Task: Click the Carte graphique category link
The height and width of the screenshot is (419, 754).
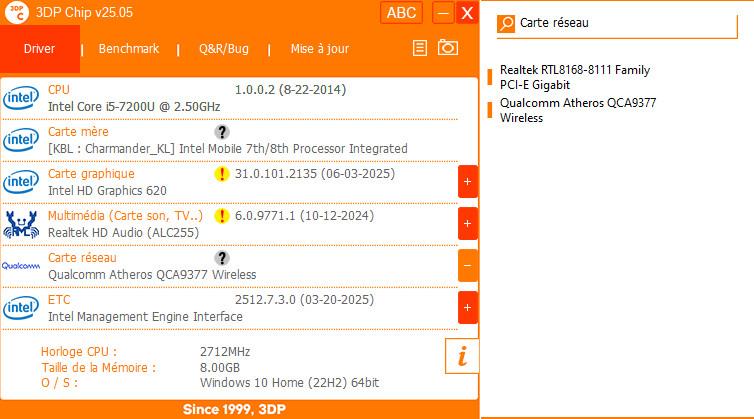Action: [91, 174]
